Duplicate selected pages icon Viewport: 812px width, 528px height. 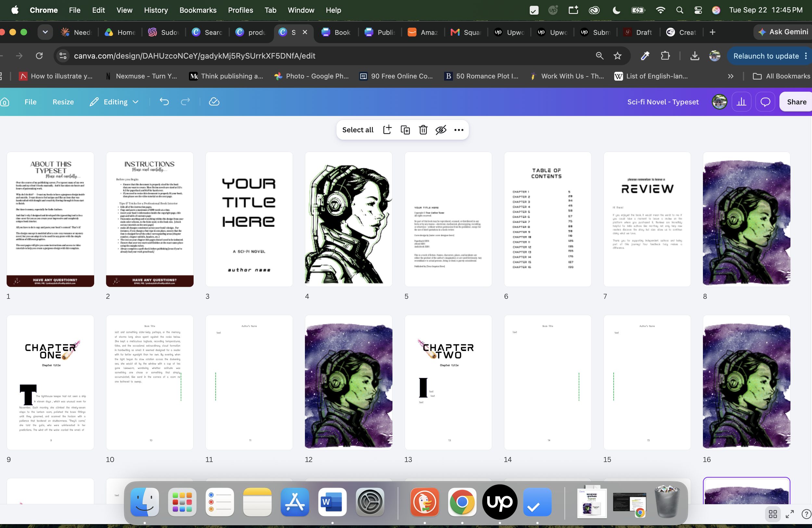(405, 130)
